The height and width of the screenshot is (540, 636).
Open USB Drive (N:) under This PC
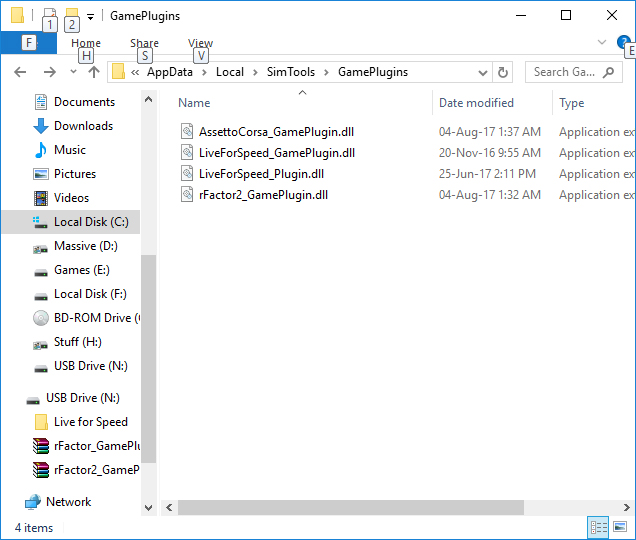point(90,366)
